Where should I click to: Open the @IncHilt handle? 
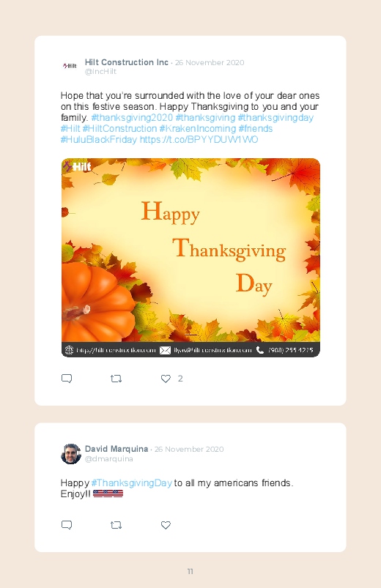(x=100, y=72)
